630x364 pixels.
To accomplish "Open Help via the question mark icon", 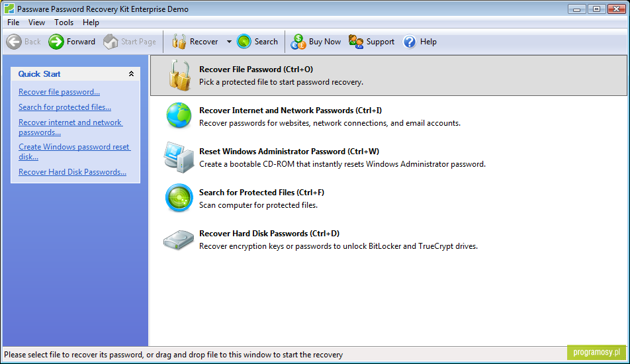I will pyautogui.click(x=410, y=42).
